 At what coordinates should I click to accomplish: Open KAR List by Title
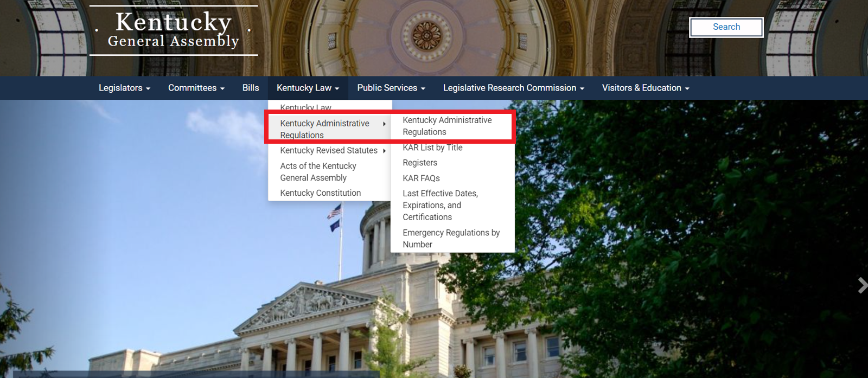tap(432, 148)
